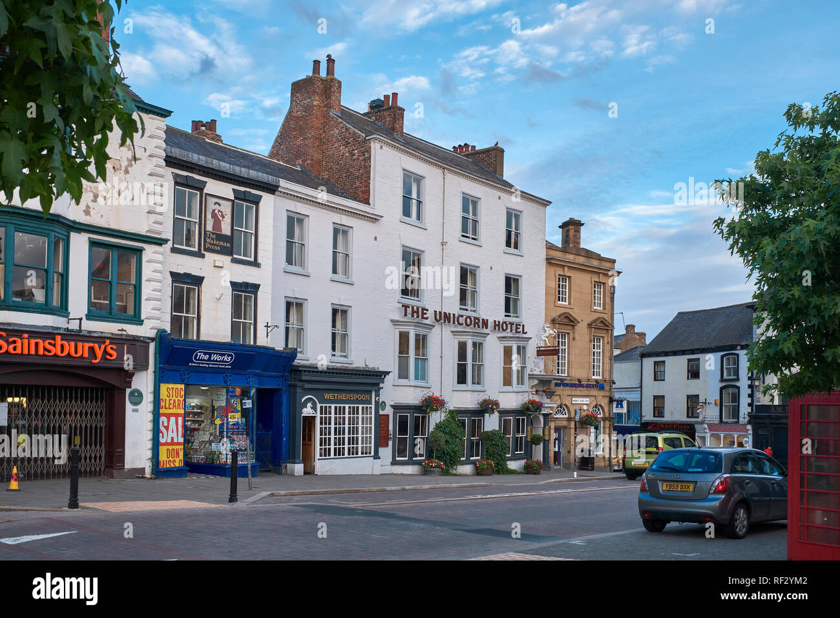The image size is (840, 618).
Task: Click the WETHERSPOON sign above the doorway
Action: point(347,397)
